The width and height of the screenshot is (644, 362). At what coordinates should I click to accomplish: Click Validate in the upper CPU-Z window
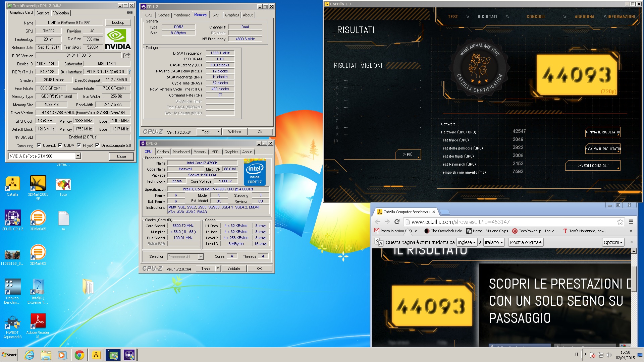click(234, 132)
